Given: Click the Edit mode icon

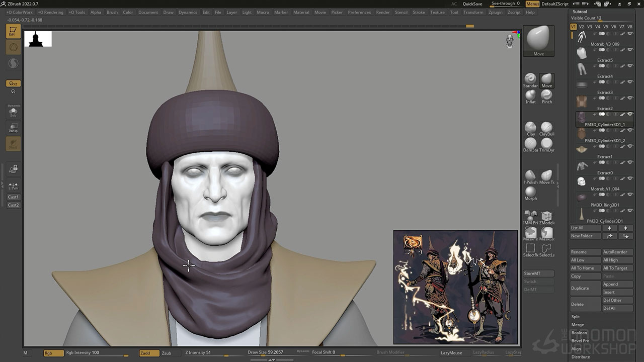Looking at the screenshot, I should pyautogui.click(x=13, y=31).
